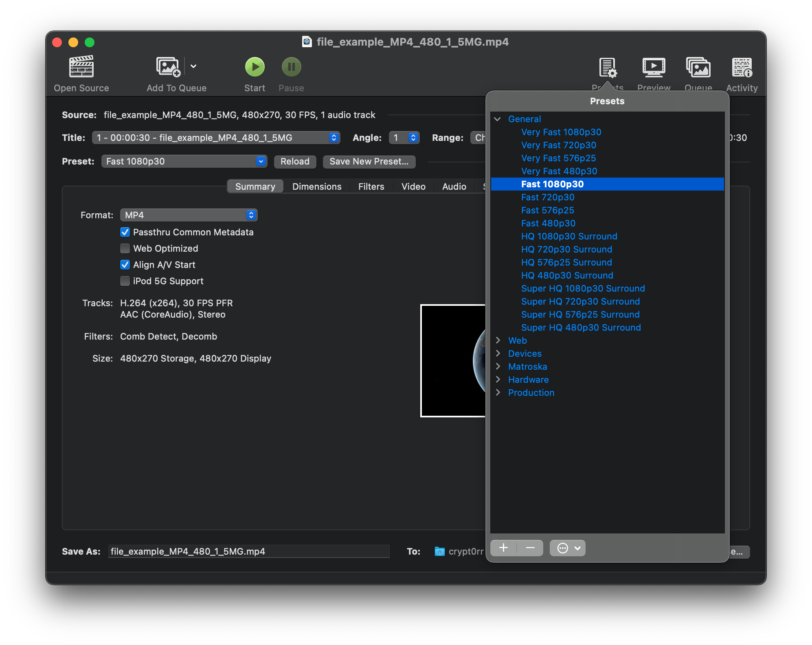
Task: Expand the Matroska preset category
Action: (498, 366)
